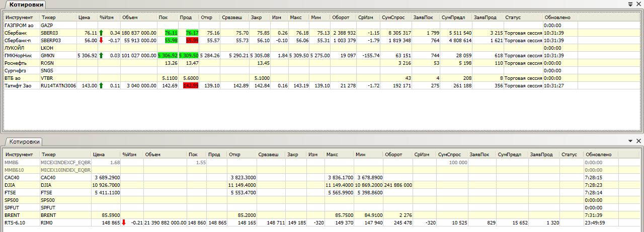Screen dimensions: 644x232
Task: Select the SP500 instrument name cell
Action: click(22, 200)
